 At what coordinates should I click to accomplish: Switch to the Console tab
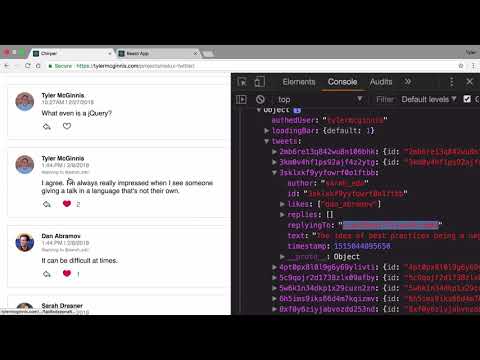pos(342,82)
